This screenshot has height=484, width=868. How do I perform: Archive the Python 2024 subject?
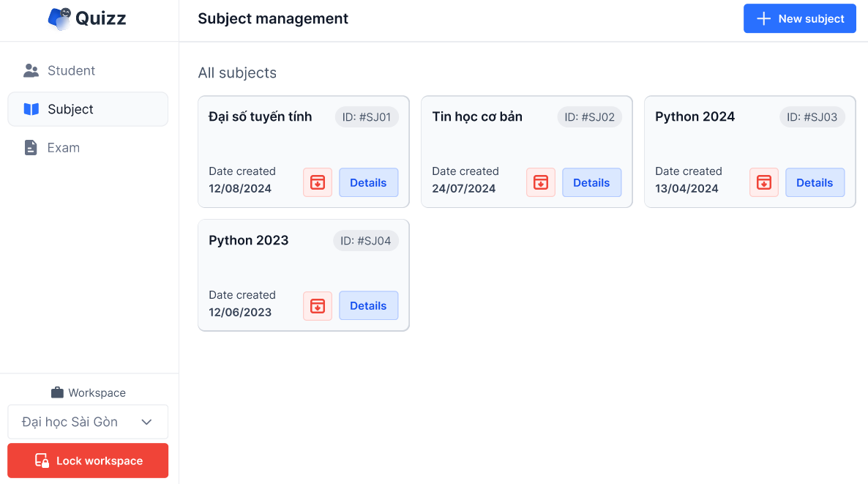(x=764, y=182)
